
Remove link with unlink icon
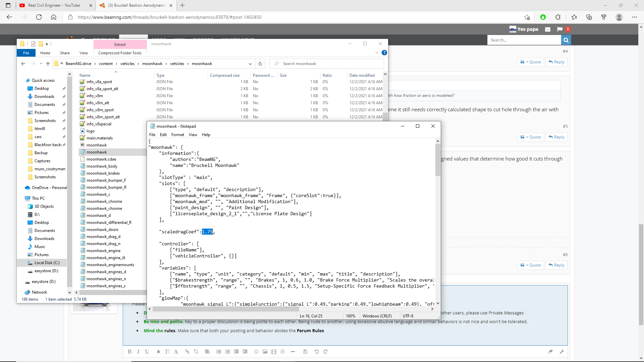click(196, 352)
